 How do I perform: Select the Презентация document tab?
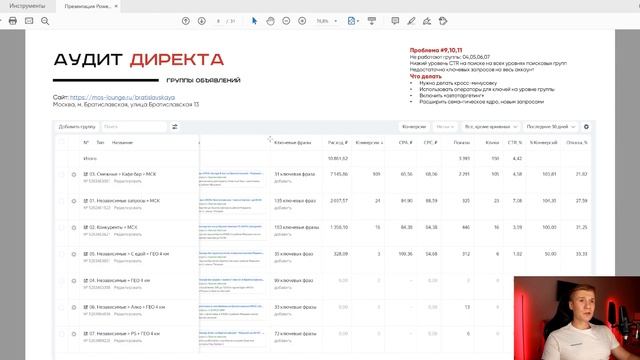point(87,6)
